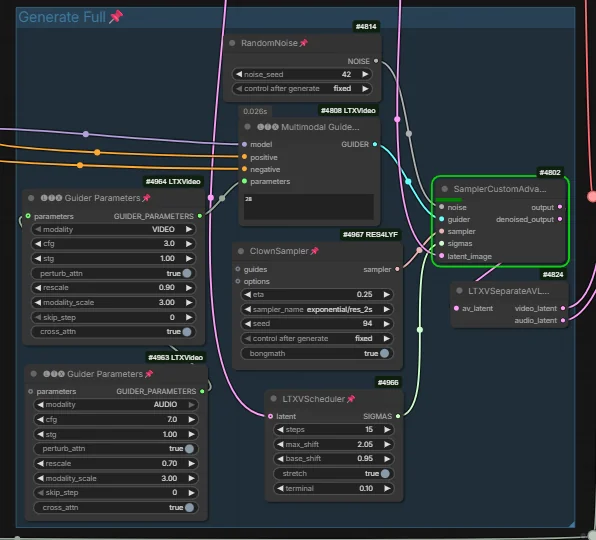596x540 pixels.
Task: Click pin icon on Guider Parameters node #4963
Action: click(149, 374)
